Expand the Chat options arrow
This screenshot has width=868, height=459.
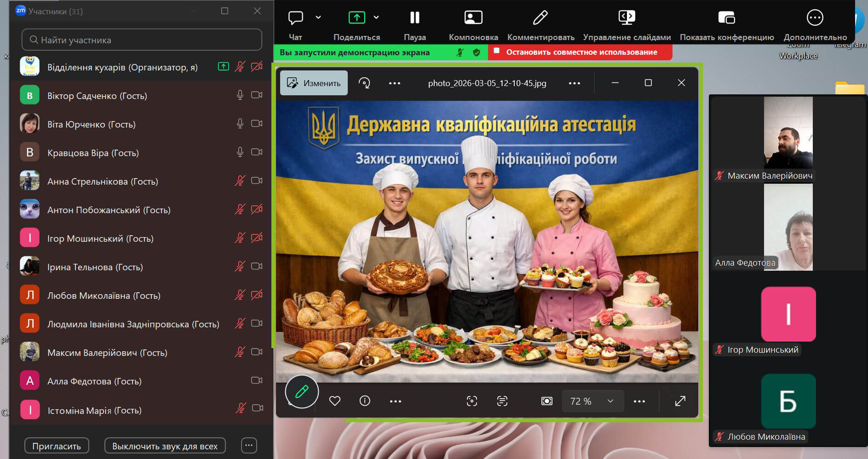tap(318, 17)
